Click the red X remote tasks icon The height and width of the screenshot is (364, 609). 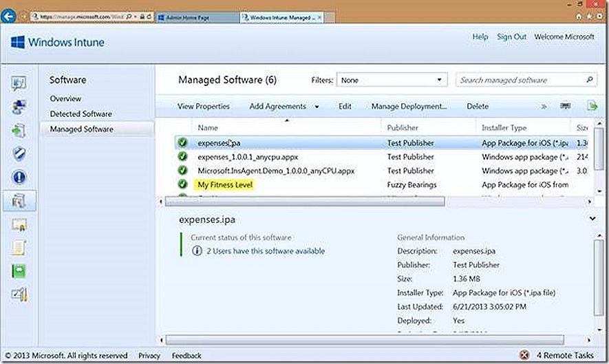[524, 354]
